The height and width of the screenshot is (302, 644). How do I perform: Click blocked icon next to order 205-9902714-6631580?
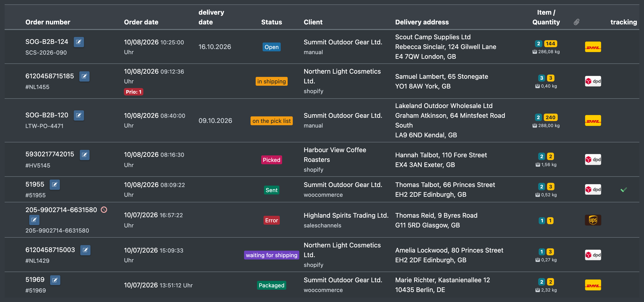click(x=104, y=210)
